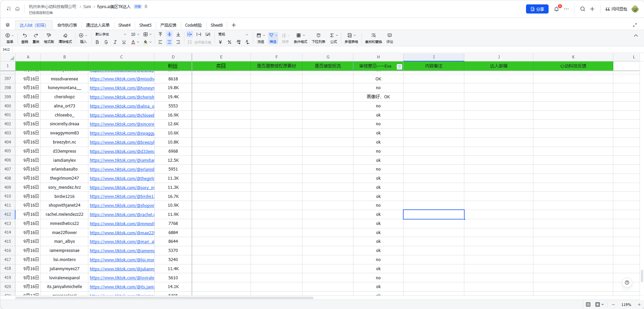The height and width of the screenshot is (309, 644).
Task: Click the filter icon in 审核意见 header
Action: [399, 67]
